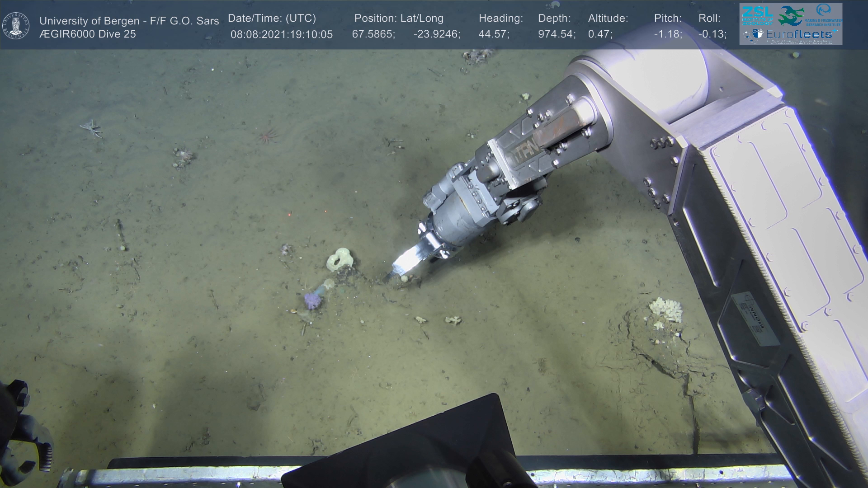This screenshot has height=488, width=868.
Task: Click the University of Bergen seal logo
Action: 16,26
